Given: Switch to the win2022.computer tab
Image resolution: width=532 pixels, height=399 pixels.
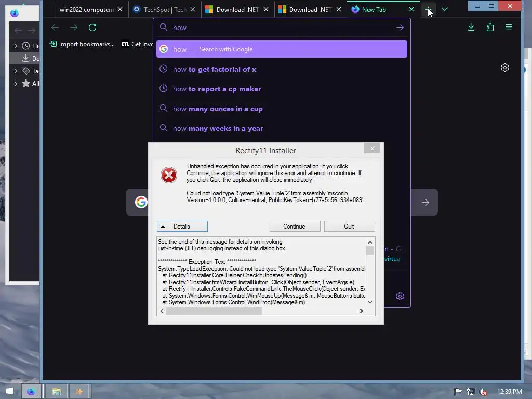Looking at the screenshot, I should tap(87, 9).
